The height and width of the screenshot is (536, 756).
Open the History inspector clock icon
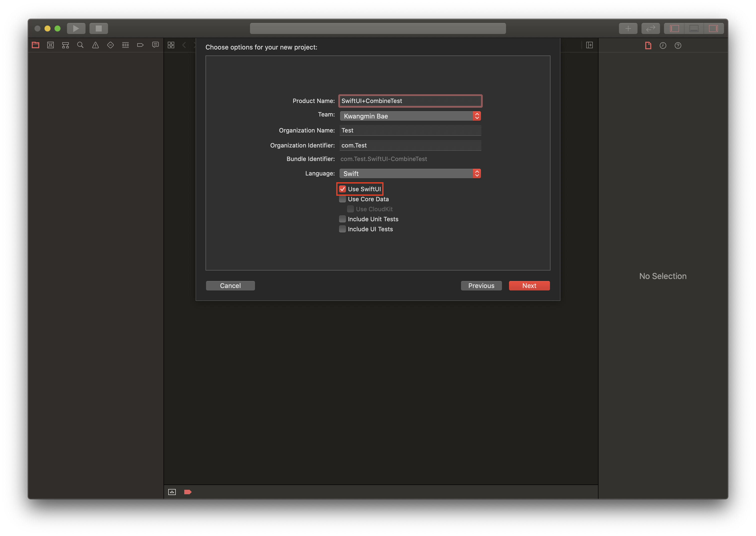point(662,45)
